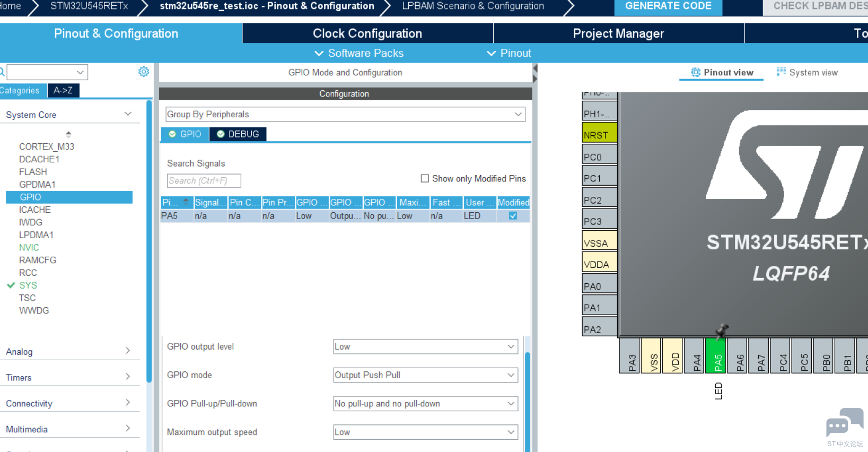The image size is (868, 452).
Task: Open SYS in System Core list
Action: [x=28, y=285]
